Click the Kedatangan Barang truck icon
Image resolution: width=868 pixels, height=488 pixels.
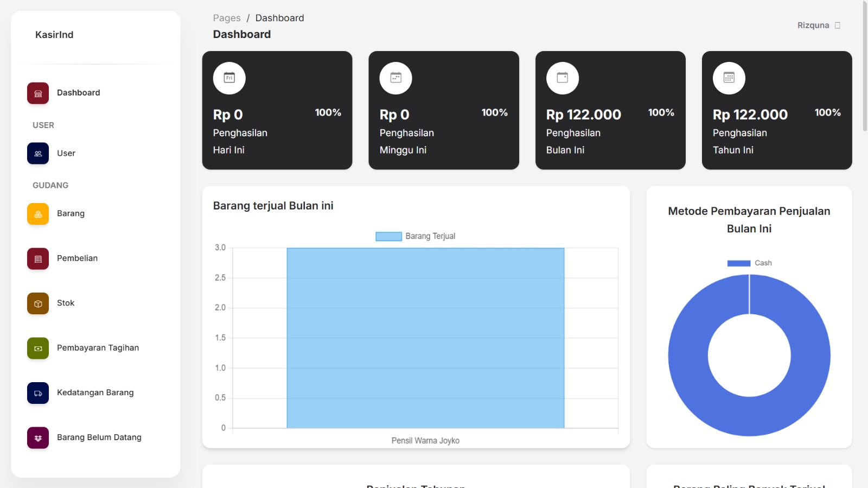point(38,393)
